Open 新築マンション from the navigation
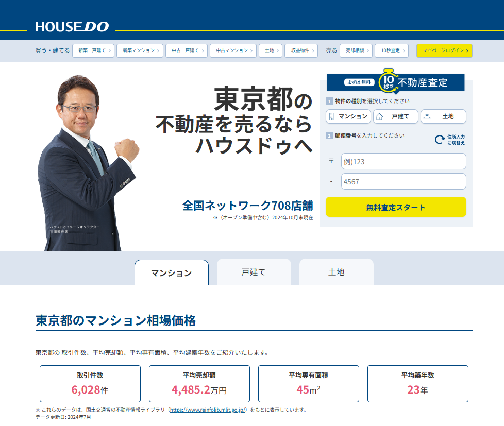Screen dimensions: 504x426 point(140,50)
